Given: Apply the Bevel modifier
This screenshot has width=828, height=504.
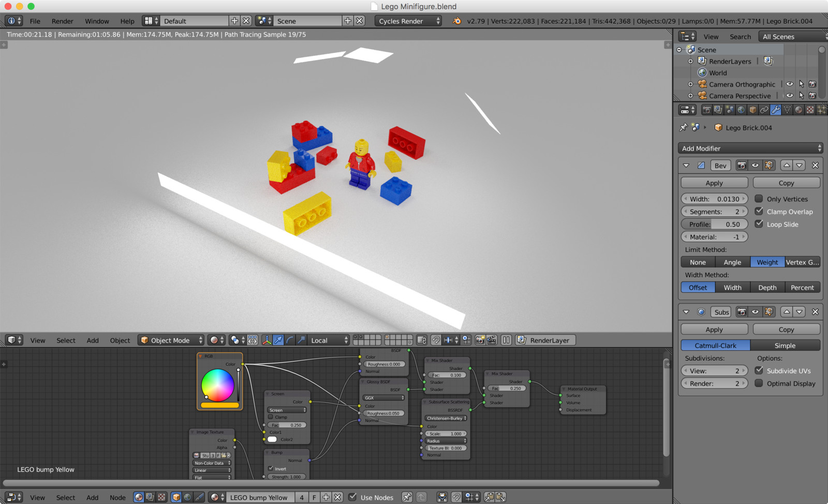Looking at the screenshot, I should click(x=714, y=183).
